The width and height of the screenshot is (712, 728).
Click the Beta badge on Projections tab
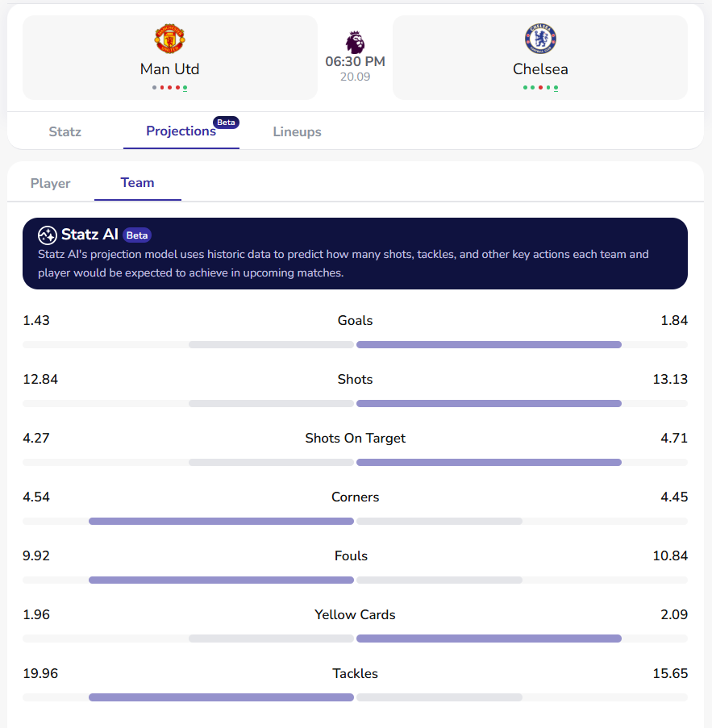[x=226, y=123]
